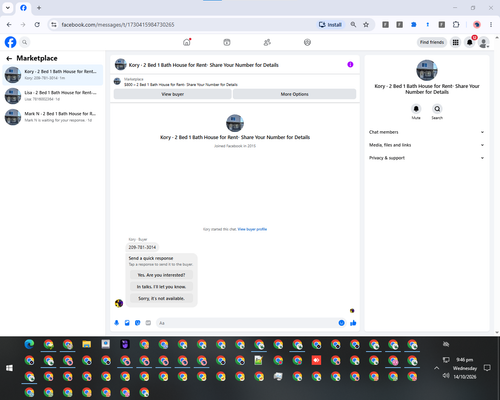
Task: Click the Marketplace listing title under the header
Action: pos(181,85)
